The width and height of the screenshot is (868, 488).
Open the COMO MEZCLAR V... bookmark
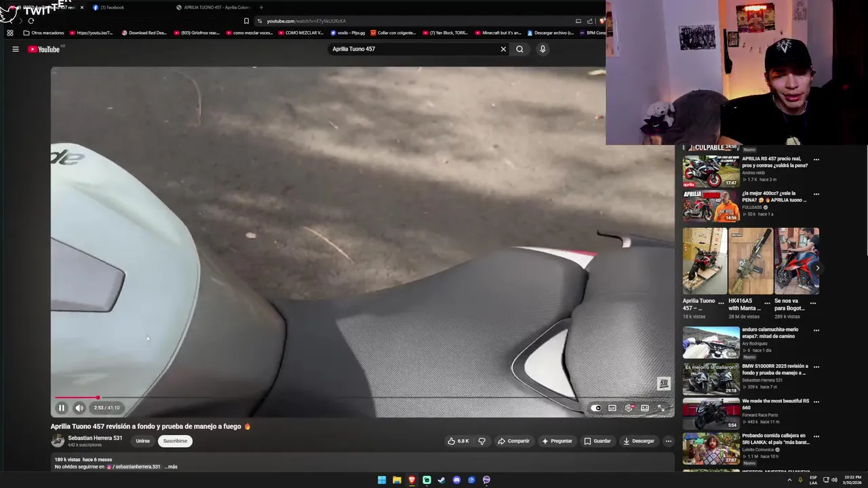[x=300, y=33]
